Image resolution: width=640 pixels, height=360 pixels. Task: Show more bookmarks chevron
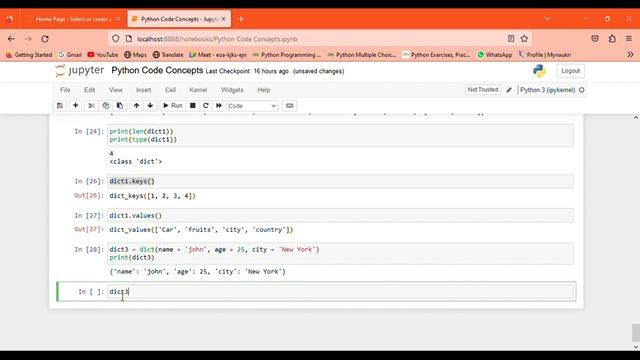click(x=630, y=55)
